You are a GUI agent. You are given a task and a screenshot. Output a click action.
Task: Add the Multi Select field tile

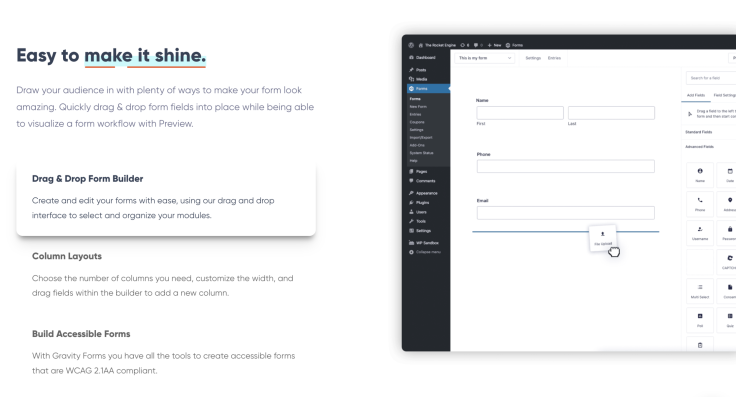[x=700, y=291]
